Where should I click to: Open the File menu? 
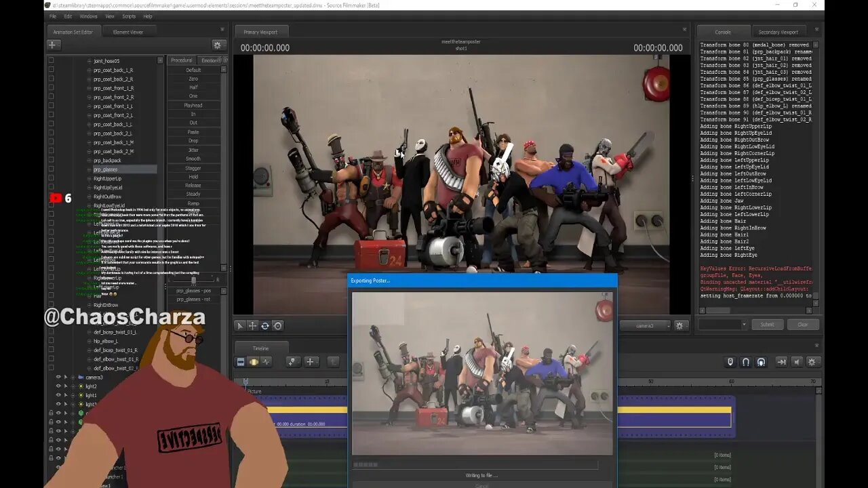pos(52,16)
